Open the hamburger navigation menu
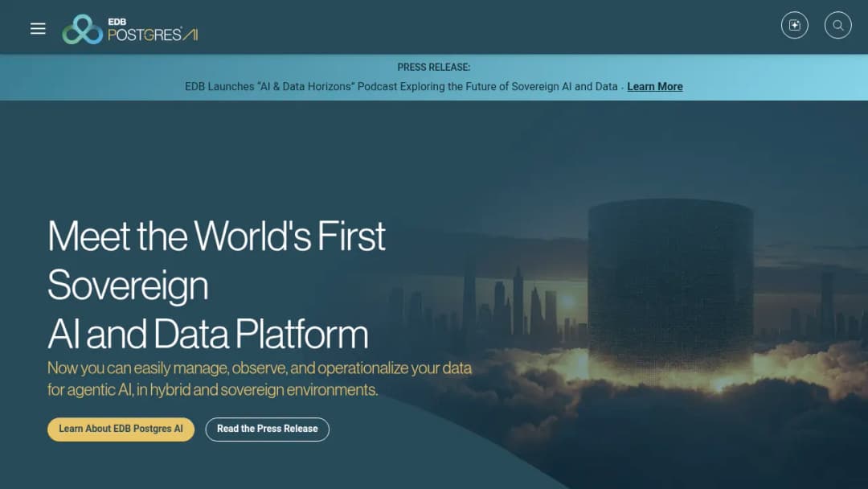 (x=38, y=29)
